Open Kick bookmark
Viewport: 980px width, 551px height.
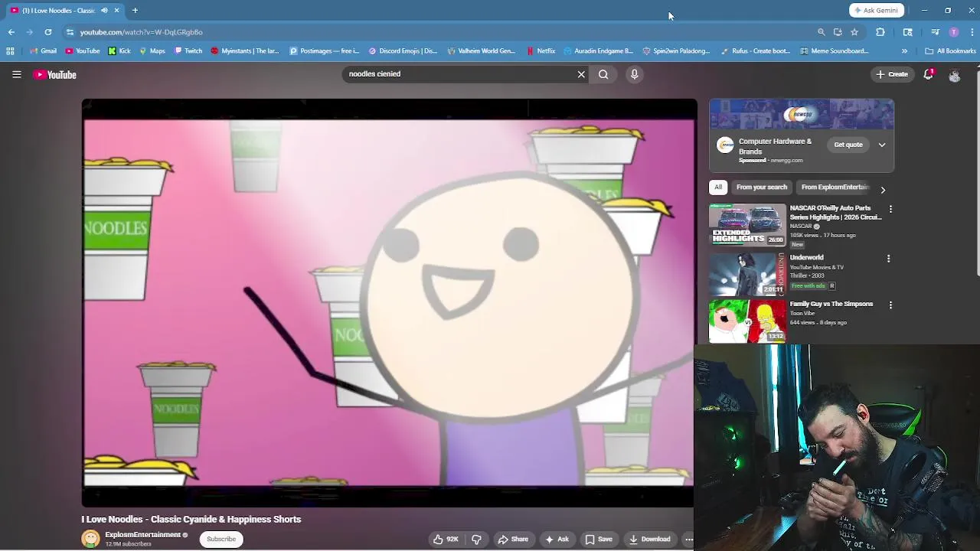(x=119, y=51)
